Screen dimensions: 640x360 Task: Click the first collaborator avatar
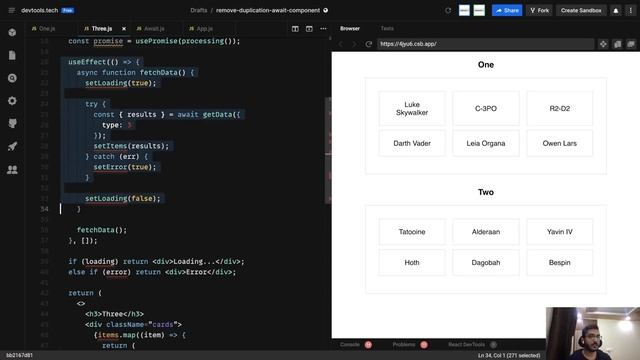coord(464,11)
